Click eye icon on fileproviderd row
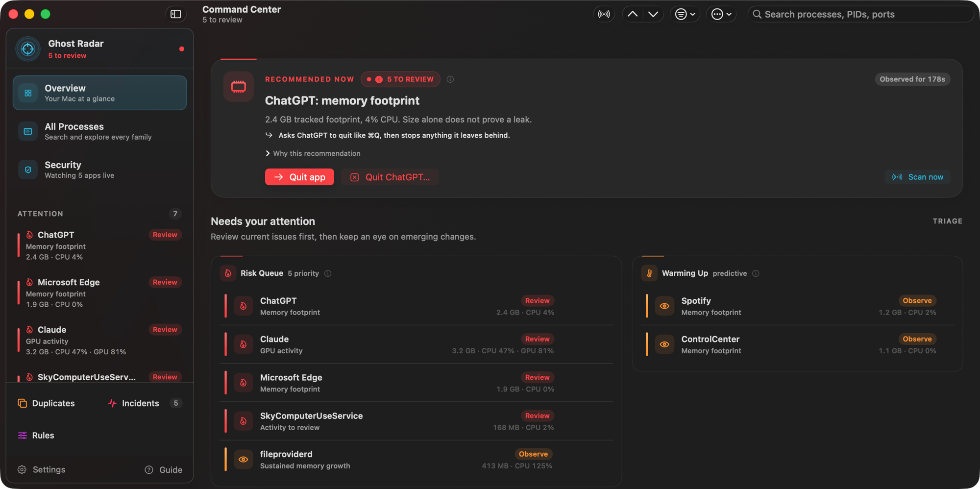The width and height of the screenshot is (980, 489). point(243,460)
